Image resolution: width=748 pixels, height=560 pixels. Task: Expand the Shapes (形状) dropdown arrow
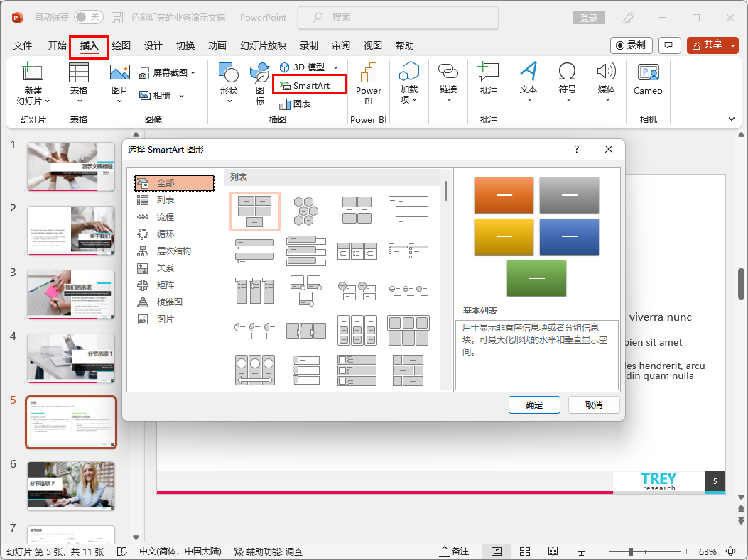[x=229, y=101]
